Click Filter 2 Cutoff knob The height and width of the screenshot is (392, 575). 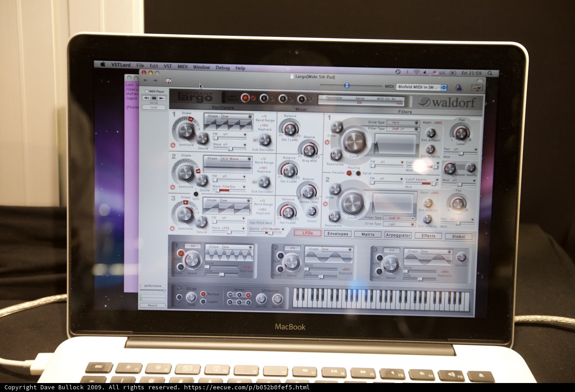pos(353,203)
